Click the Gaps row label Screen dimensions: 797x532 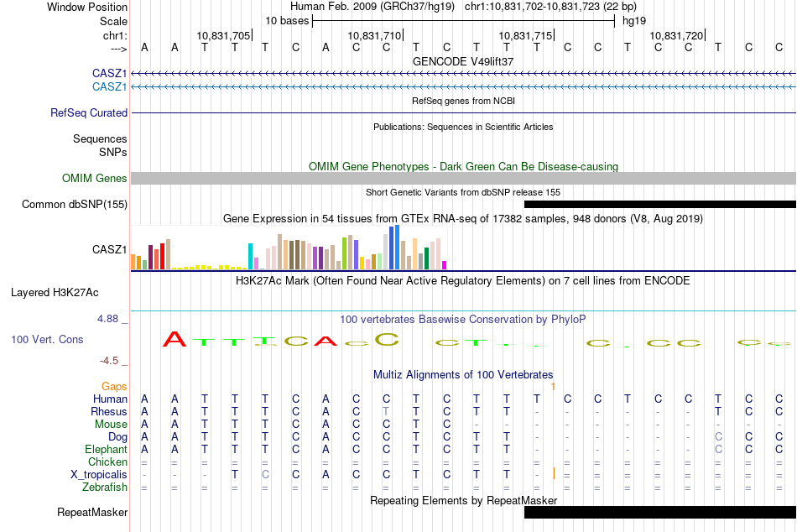114,387
